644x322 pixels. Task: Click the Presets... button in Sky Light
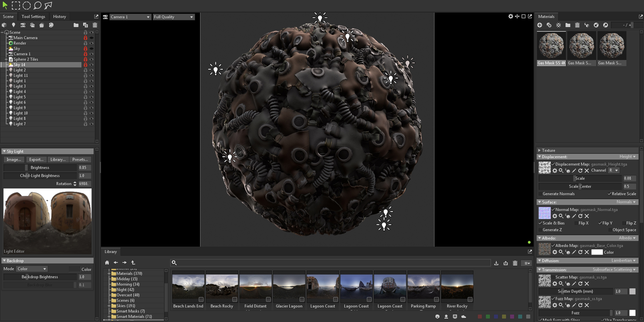tap(80, 159)
